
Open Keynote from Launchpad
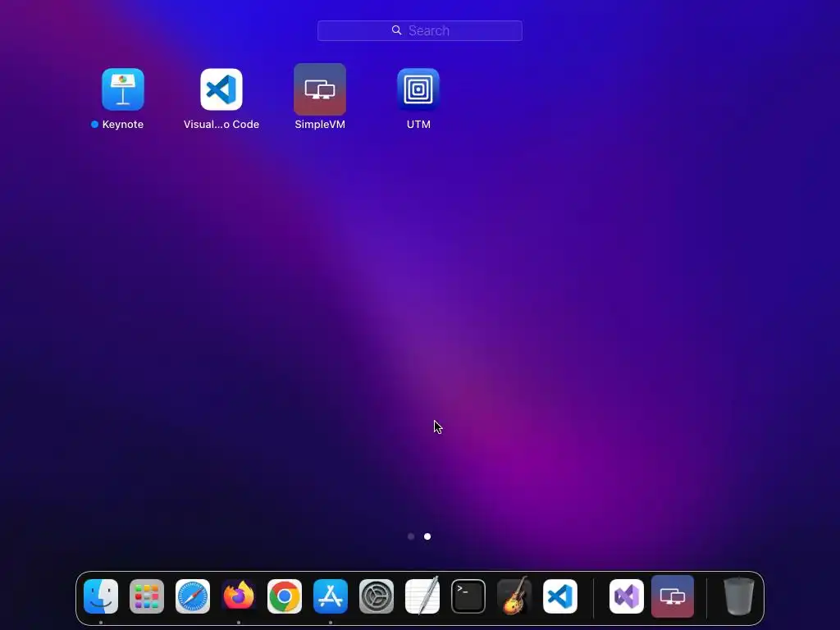123,89
